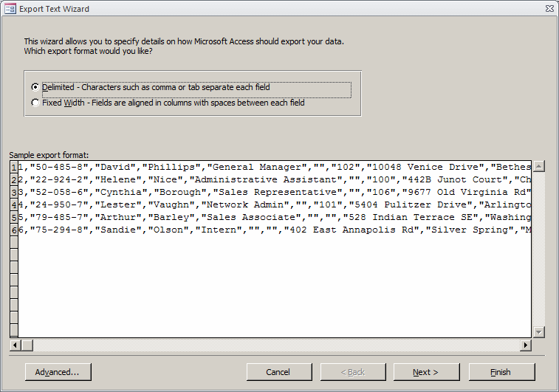Click the horizontal scrollbar left arrow

[15, 345]
